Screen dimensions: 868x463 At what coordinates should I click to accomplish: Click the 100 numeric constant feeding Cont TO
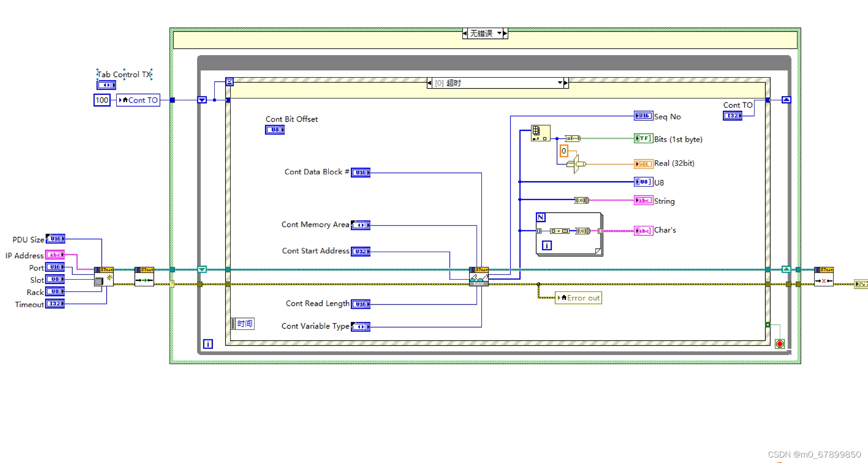pyautogui.click(x=102, y=100)
